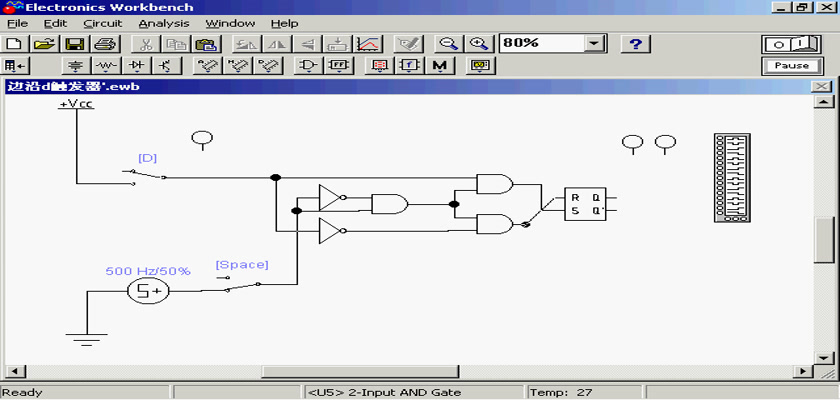Copy the selected component
Image resolution: width=840 pixels, height=400 pixels.
(x=175, y=44)
